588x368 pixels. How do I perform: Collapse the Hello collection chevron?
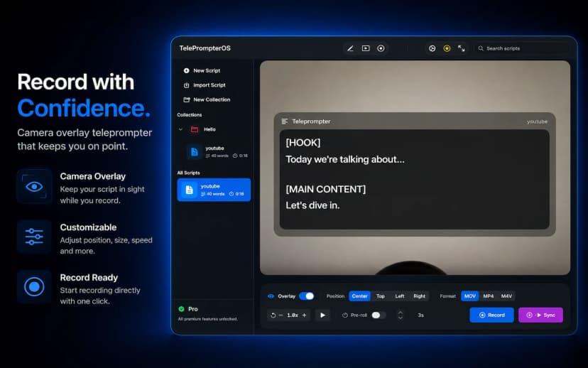(x=181, y=129)
